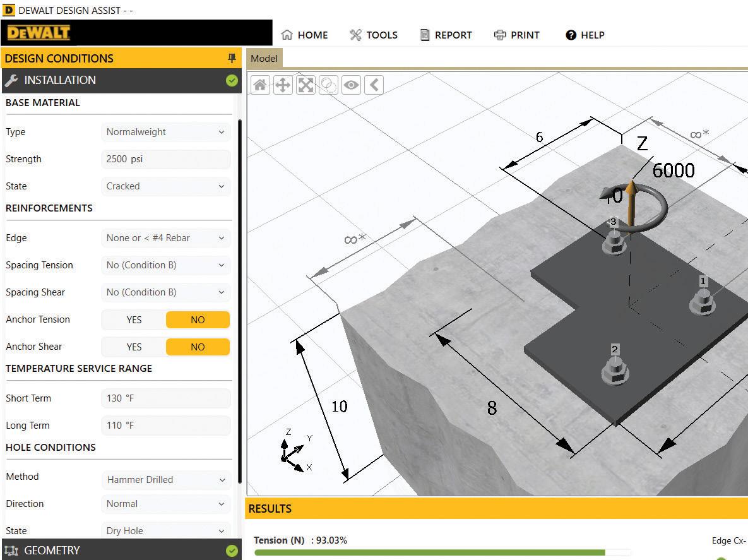Click the DeWalt logo
748x560 pixels.
click(x=39, y=33)
